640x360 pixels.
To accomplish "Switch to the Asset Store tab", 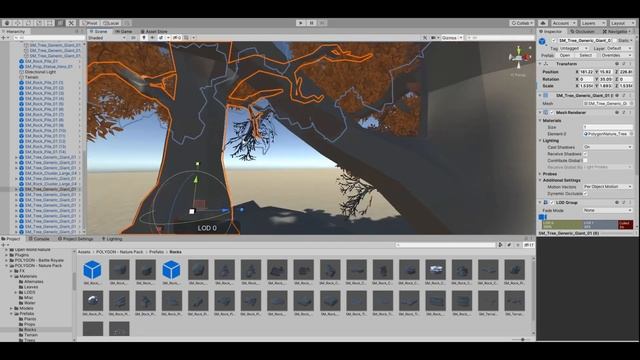I will (154, 31).
